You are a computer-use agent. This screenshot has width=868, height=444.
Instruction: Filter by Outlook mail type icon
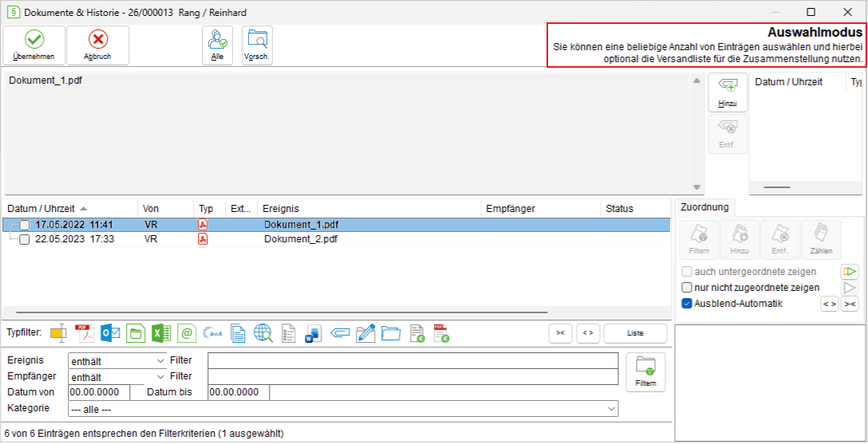[110, 333]
